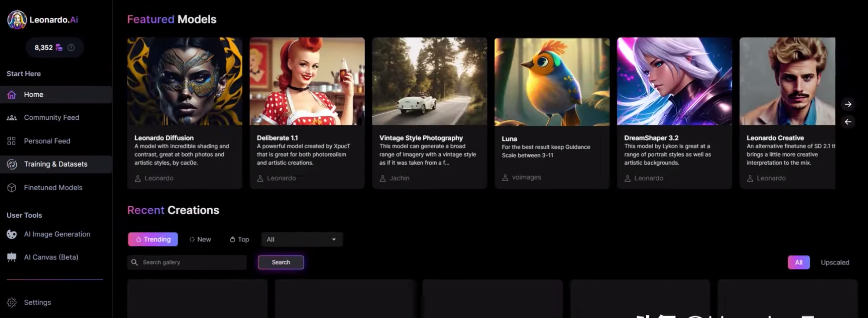Select the Trending filter
The width and height of the screenshot is (868, 318).
(x=153, y=239)
